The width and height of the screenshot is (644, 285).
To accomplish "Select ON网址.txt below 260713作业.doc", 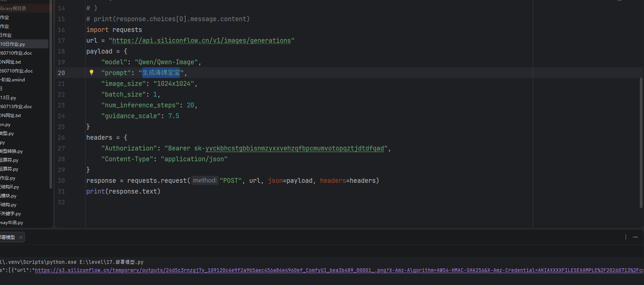I will pyautogui.click(x=10, y=116).
